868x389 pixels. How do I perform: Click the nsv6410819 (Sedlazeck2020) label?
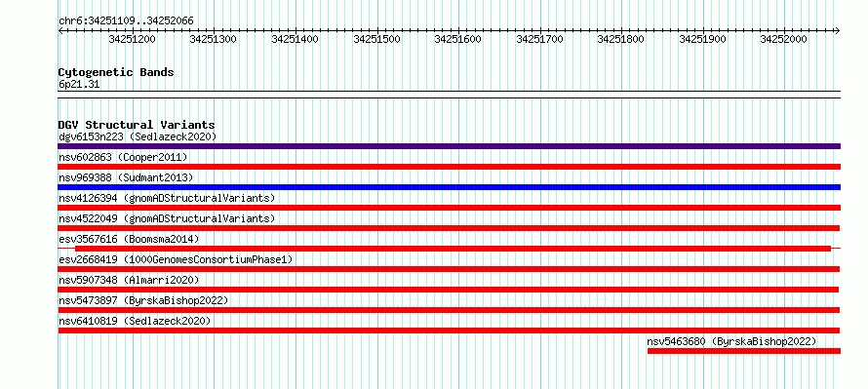pos(135,321)
